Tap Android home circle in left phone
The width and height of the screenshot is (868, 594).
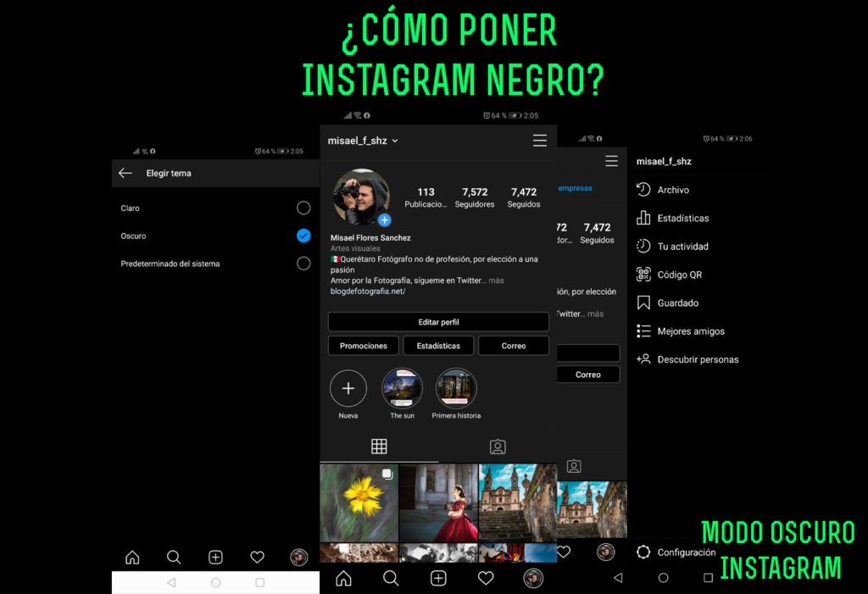[x=216, y=582]
